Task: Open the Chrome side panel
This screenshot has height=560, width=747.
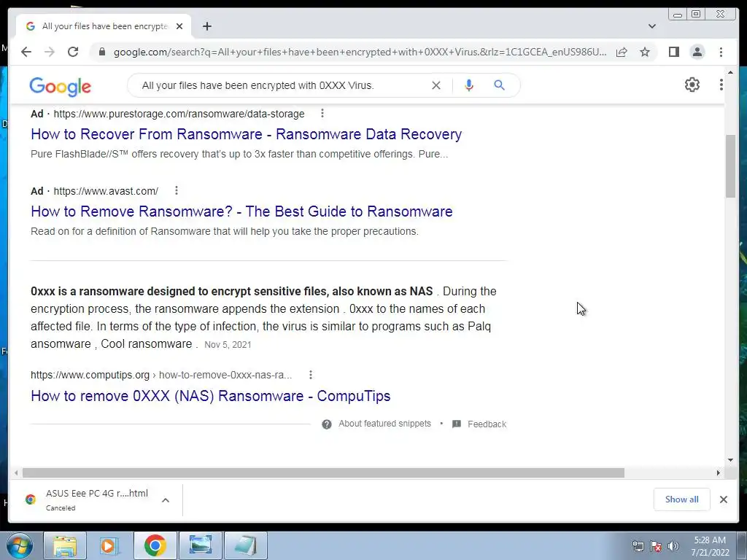Action: coord(673,52)
